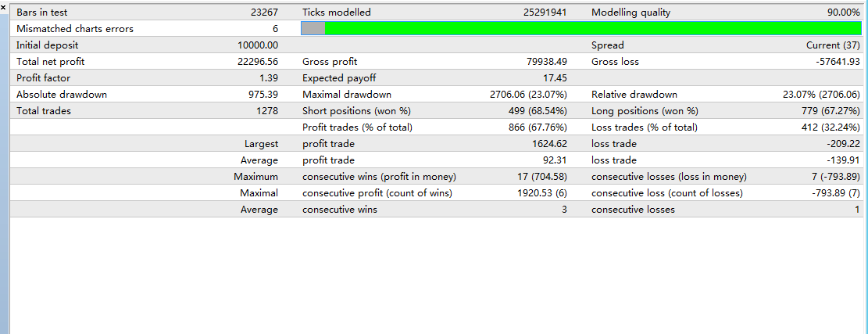Viewport: 868px width, 334px height.
Task: Click the Spread label
Action: click(x=607, y=45)
